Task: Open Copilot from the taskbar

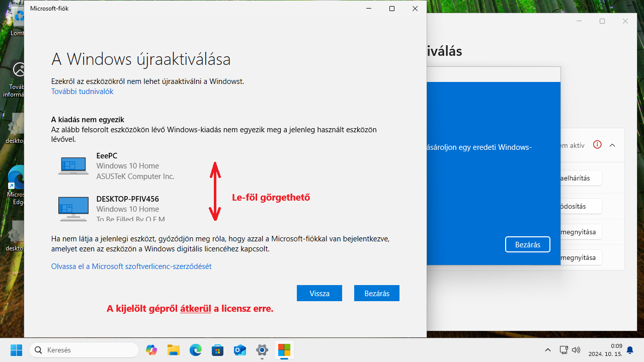Action: coord(151,350)
